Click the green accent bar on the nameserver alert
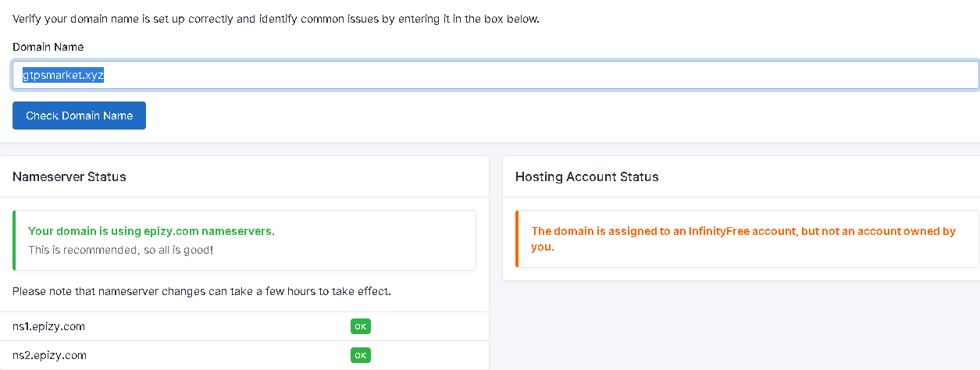The width and height of the screenshot is (980, 370). [x=14, y=240]
